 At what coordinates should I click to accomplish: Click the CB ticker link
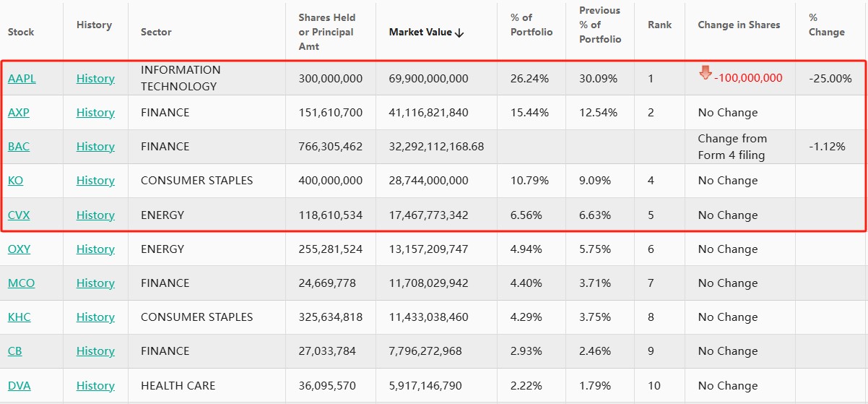tap(15, 351)
